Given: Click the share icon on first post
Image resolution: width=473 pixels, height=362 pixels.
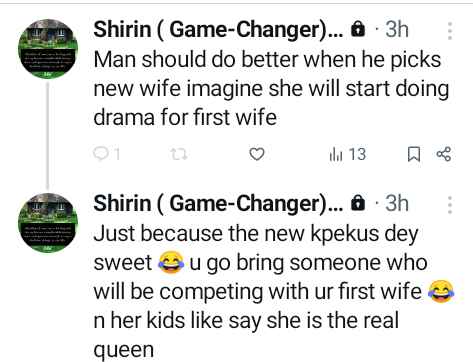Looking at the screenshot, I should tap(444, 154).
